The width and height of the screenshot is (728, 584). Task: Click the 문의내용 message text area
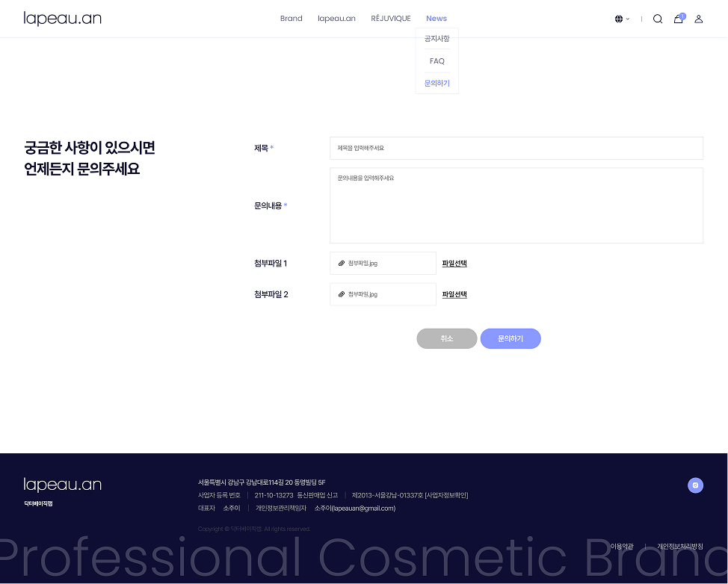pyautogui.click(x=516, y=205)
